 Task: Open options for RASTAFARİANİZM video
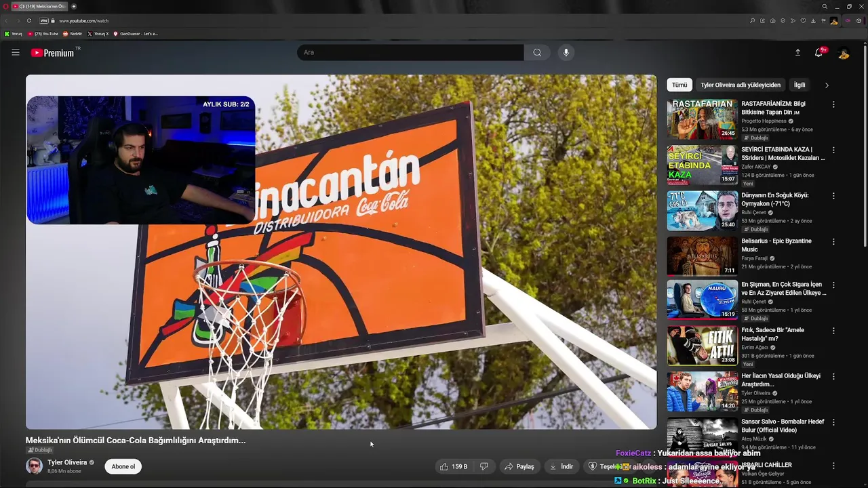click(x=833, y=104)
